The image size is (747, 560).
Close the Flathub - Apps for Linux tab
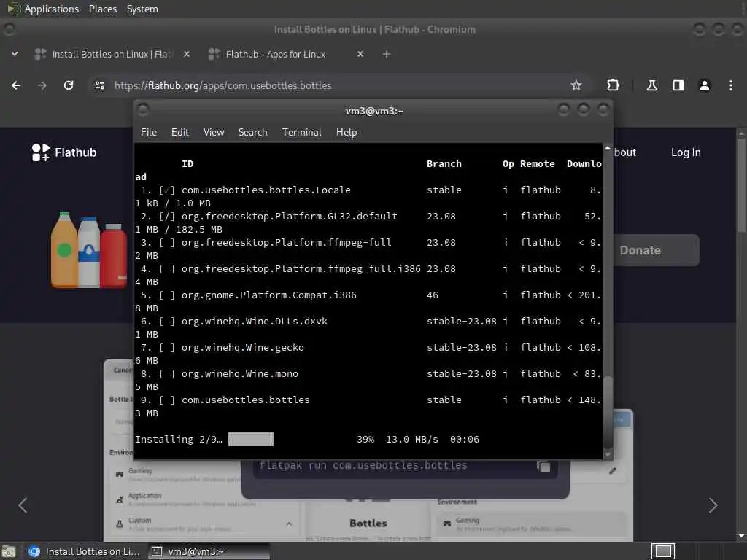point(360,54)
